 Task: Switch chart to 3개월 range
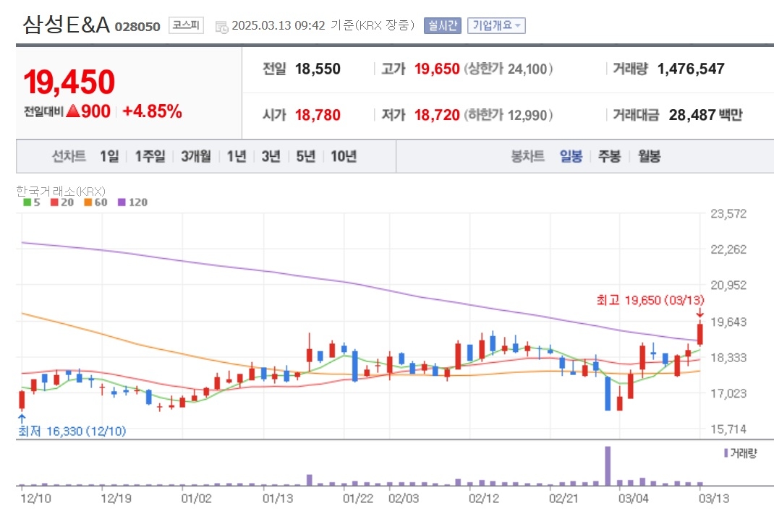coord(196,156)
